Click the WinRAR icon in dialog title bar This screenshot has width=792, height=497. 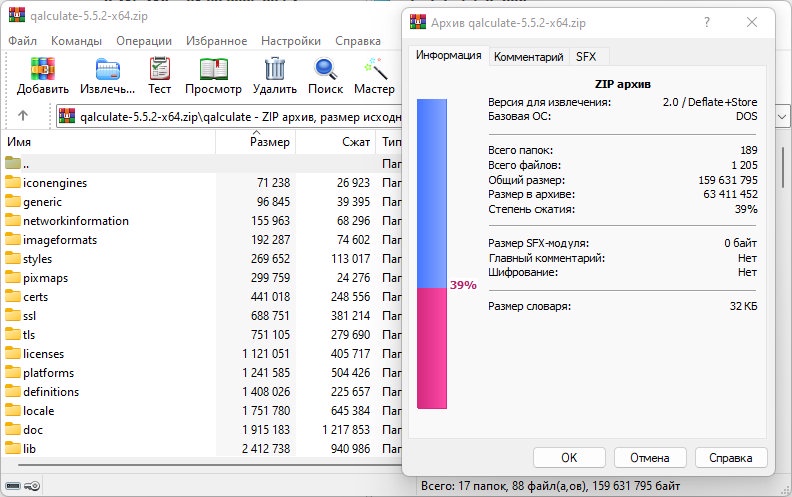click(x=418, y=22)
